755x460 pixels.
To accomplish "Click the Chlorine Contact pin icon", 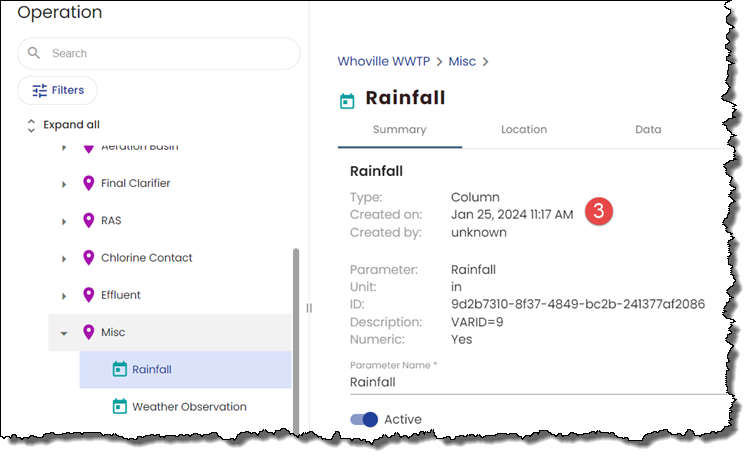I will (88, 258).
